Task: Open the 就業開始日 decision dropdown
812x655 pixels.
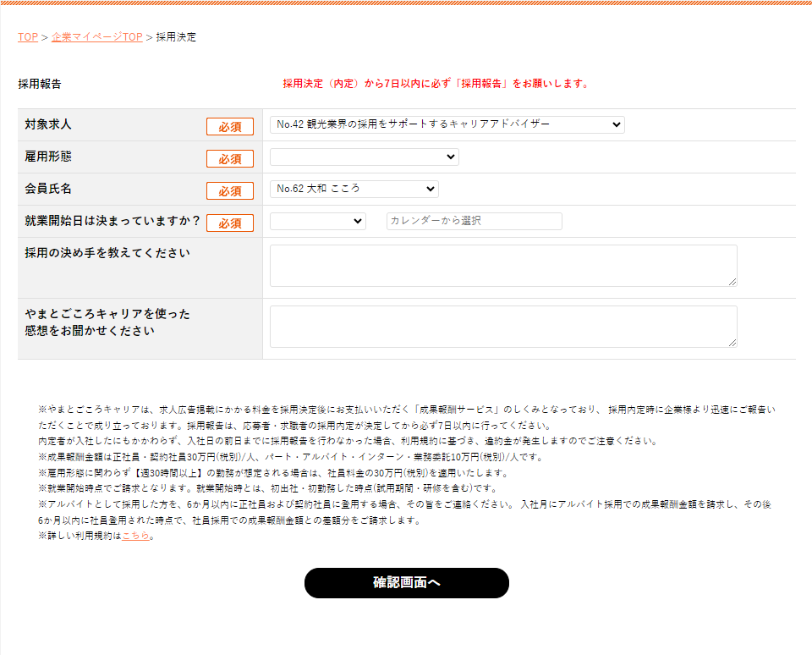Action: (x=317, y=221)
